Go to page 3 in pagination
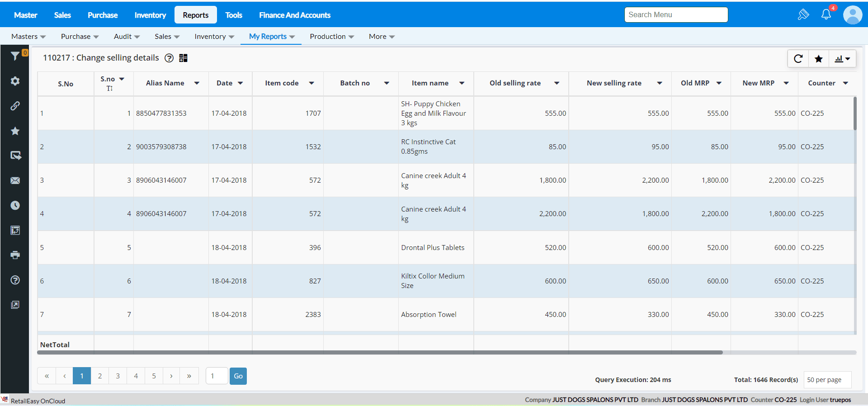Image resolution: width=868 pixels, height=406 pixels. (118, 376)
